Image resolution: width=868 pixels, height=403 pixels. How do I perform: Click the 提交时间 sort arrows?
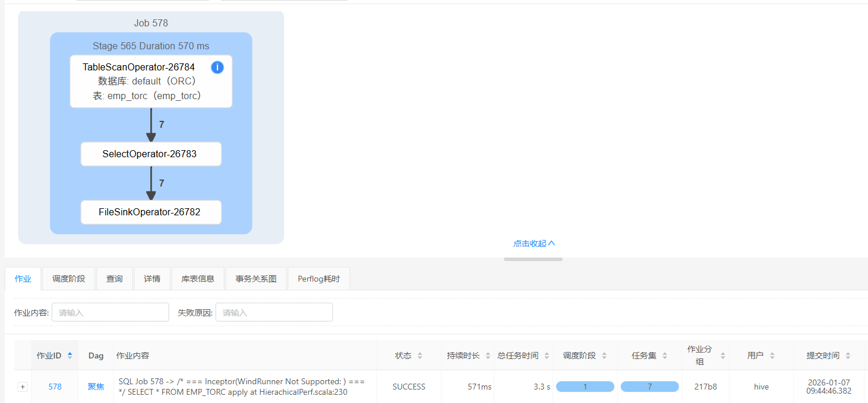(849, 355)
